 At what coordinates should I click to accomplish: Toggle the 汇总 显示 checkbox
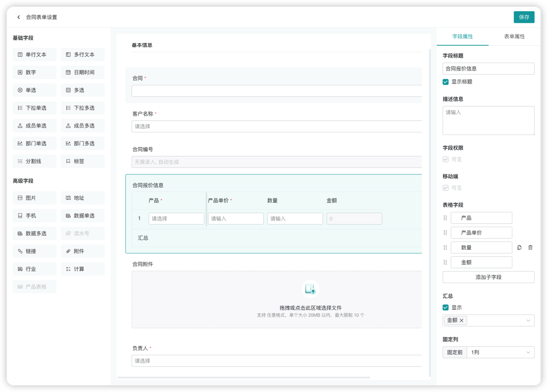coord(445,307)
